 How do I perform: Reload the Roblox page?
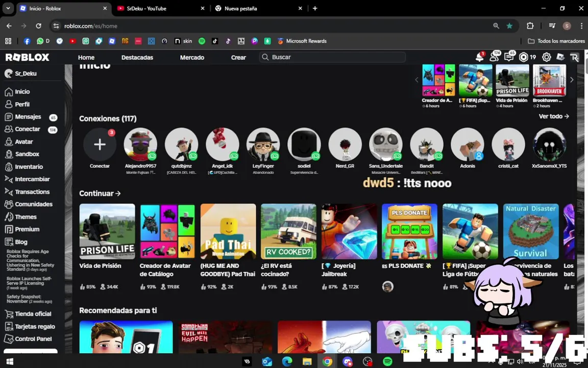[x=38, y=26]
